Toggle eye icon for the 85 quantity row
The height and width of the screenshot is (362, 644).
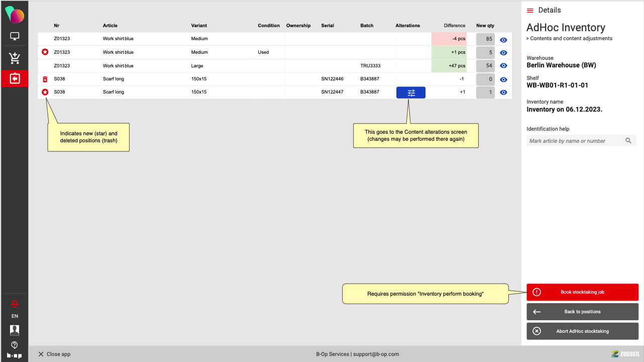503,40
